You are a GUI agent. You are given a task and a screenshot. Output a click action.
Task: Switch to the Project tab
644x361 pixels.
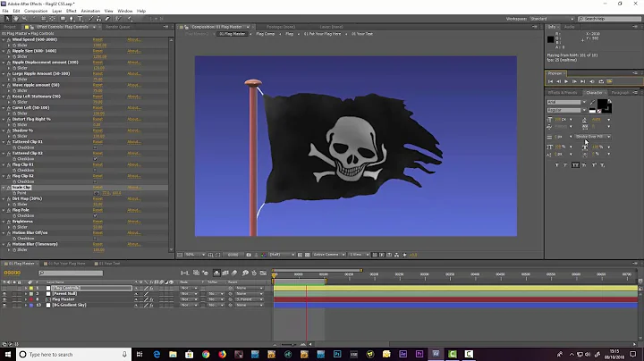click(x=10, y=27)
